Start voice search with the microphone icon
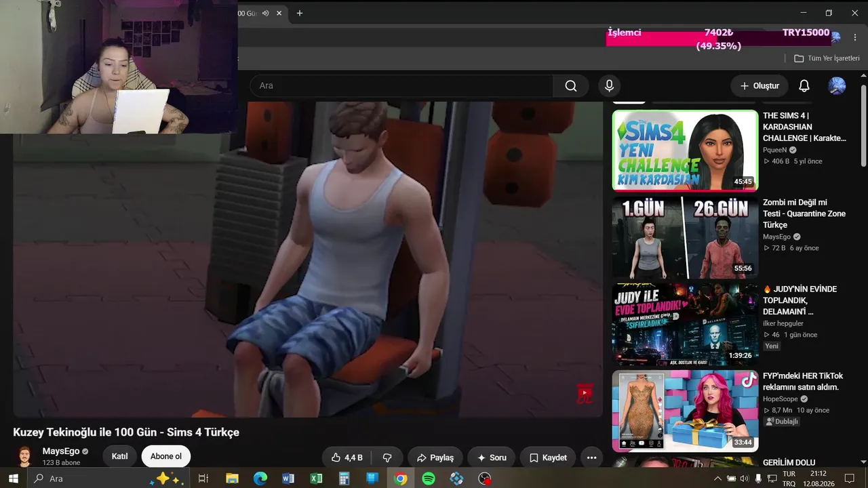 coord(609,86)
